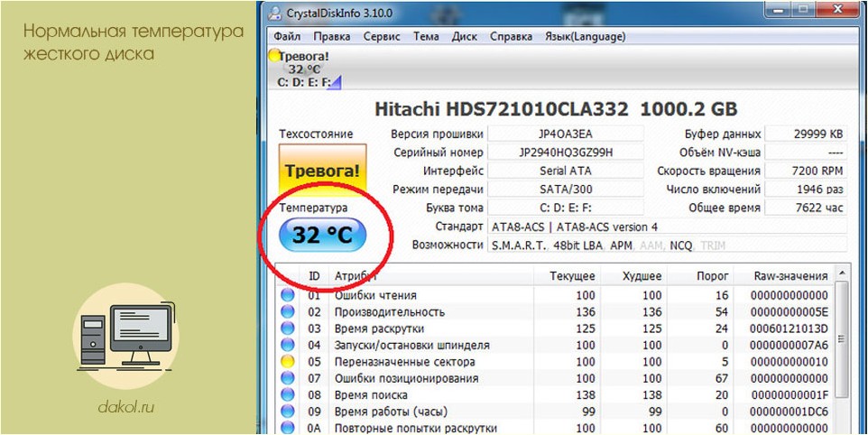Click status icon for Повторные попытки раскрутки row
The height and width of the screenshot is (435, 868).
tap(287, 428)
